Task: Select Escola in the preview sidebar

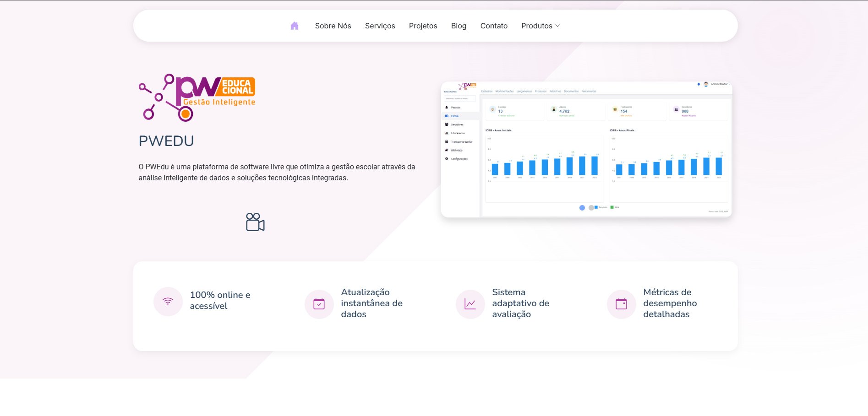Action: pyautogui.click(x=454, y=116)
